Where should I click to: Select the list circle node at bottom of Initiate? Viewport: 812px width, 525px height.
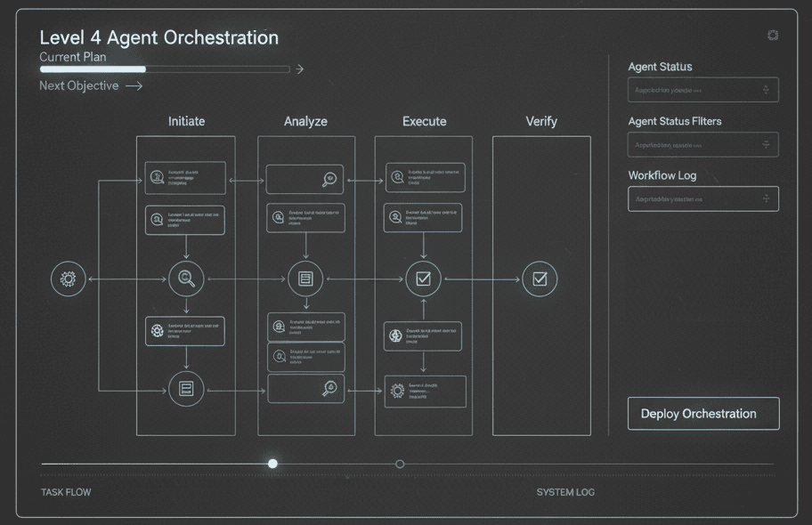point(186,389)
